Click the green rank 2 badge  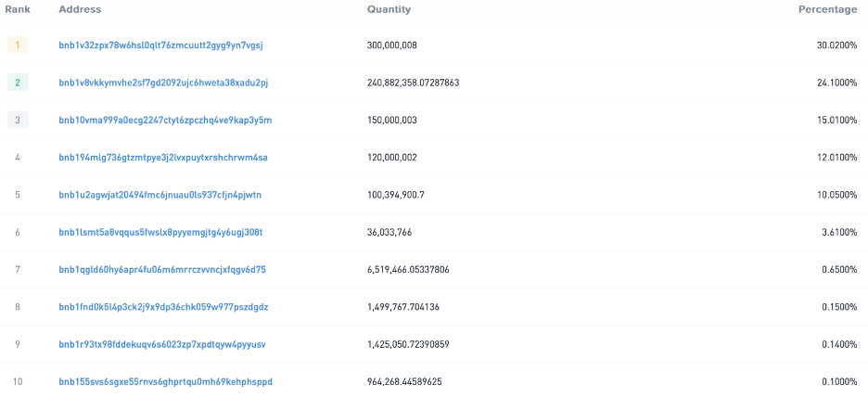[18, 83]
